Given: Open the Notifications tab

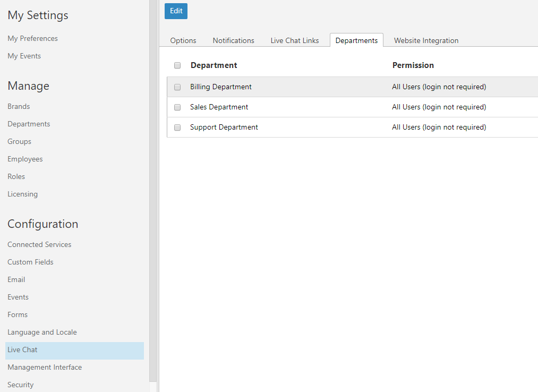Looking at the screenshot, I should click(x=233, y=40).
